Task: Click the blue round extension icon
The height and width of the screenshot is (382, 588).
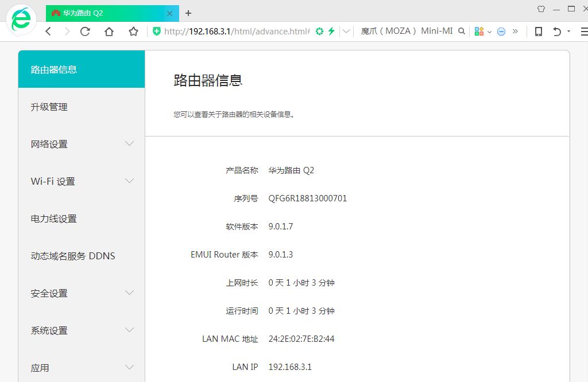Action: [501, 32]
